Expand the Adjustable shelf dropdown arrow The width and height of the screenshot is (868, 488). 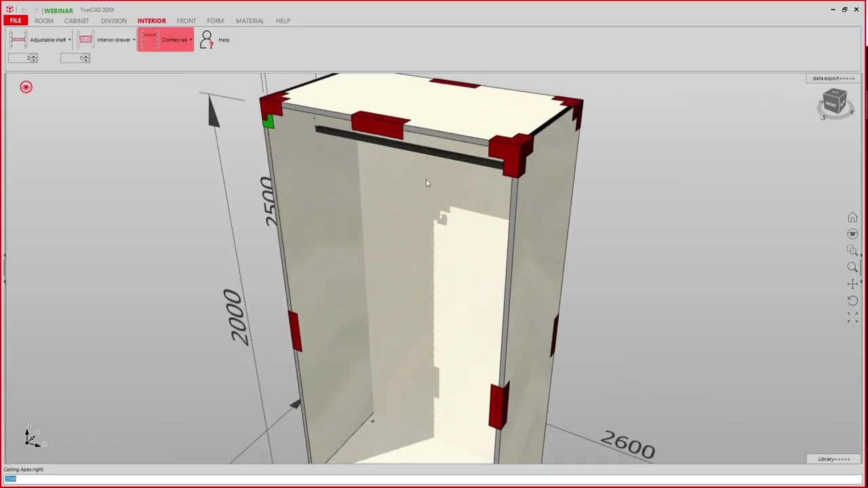(69, 40)
